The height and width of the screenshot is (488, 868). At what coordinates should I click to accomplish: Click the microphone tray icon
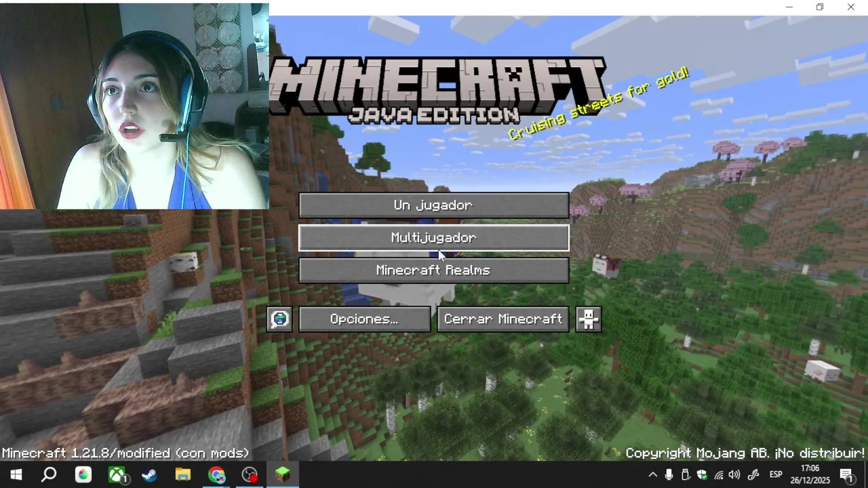click(x=669, y=475)
